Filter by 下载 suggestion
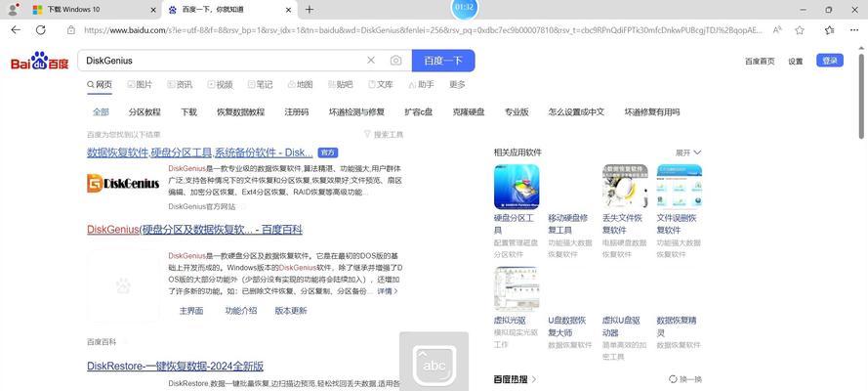The height and width of the screenshot is (391, 868). coord(188,111)
